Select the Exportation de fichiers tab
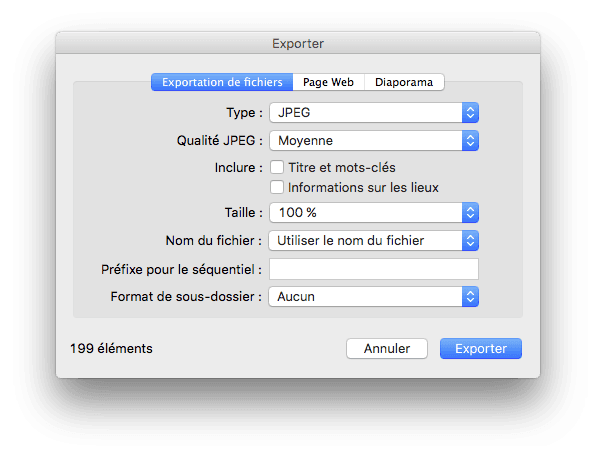Image resolution: width=596 pixels, height=458 pixels. click(x=222, y=82)
